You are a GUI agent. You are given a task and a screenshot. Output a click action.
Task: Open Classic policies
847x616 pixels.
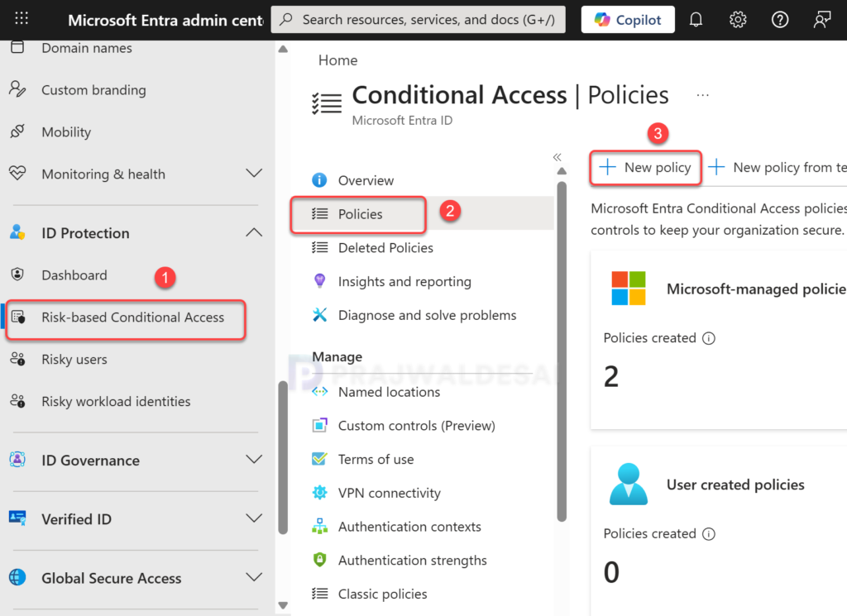pos(382,594)
